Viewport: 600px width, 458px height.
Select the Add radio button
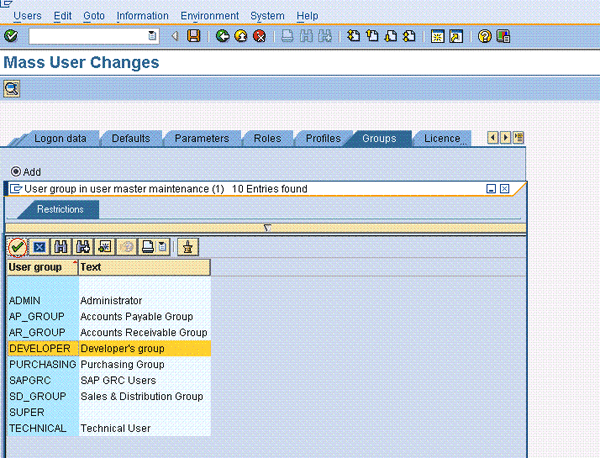click(x=15, y=172)
